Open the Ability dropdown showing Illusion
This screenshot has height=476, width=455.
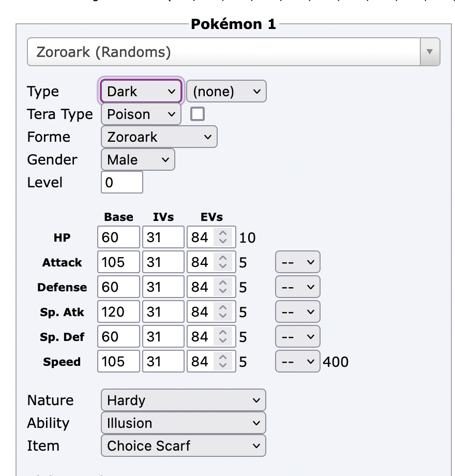coord(183,423)
